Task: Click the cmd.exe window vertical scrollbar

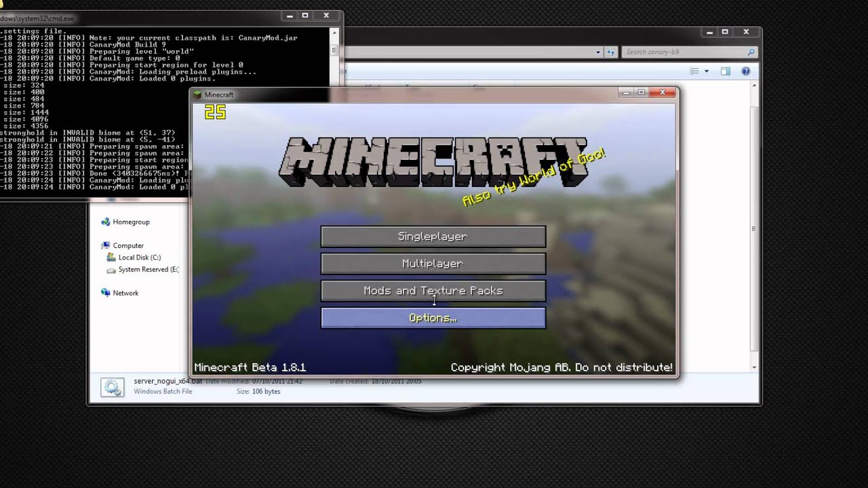Action: (334, 49)
